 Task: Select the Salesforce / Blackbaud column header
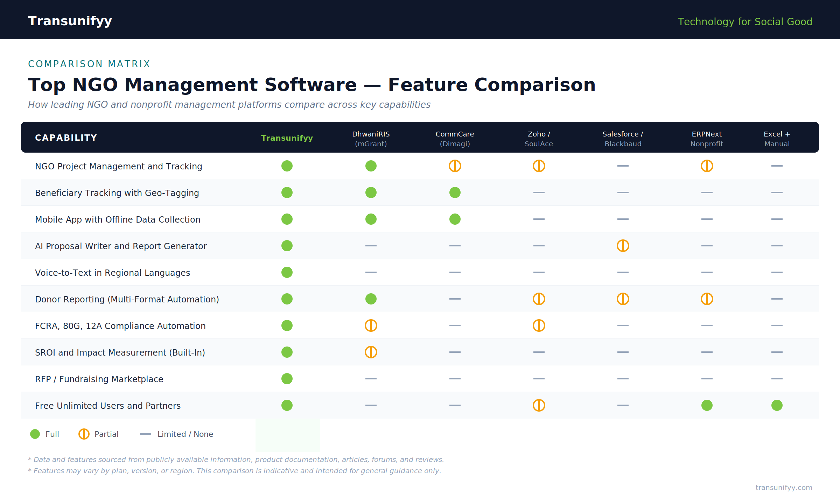click(x=623, y=139)
